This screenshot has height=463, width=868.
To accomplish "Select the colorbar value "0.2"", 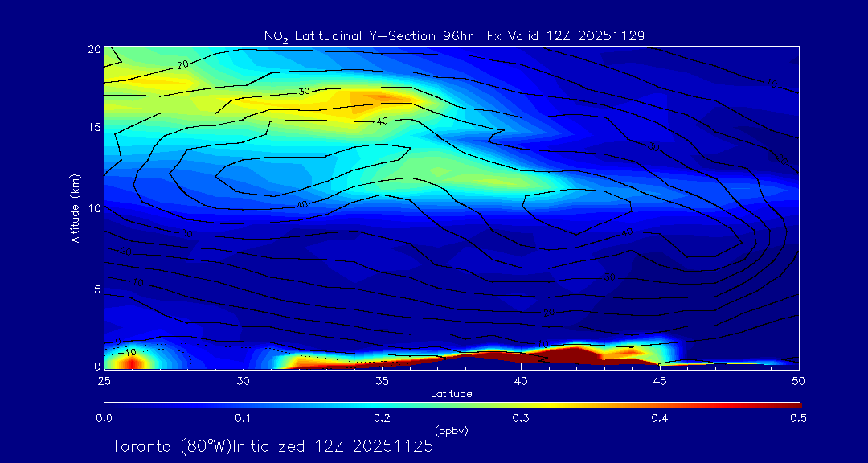I will (382, 418).
